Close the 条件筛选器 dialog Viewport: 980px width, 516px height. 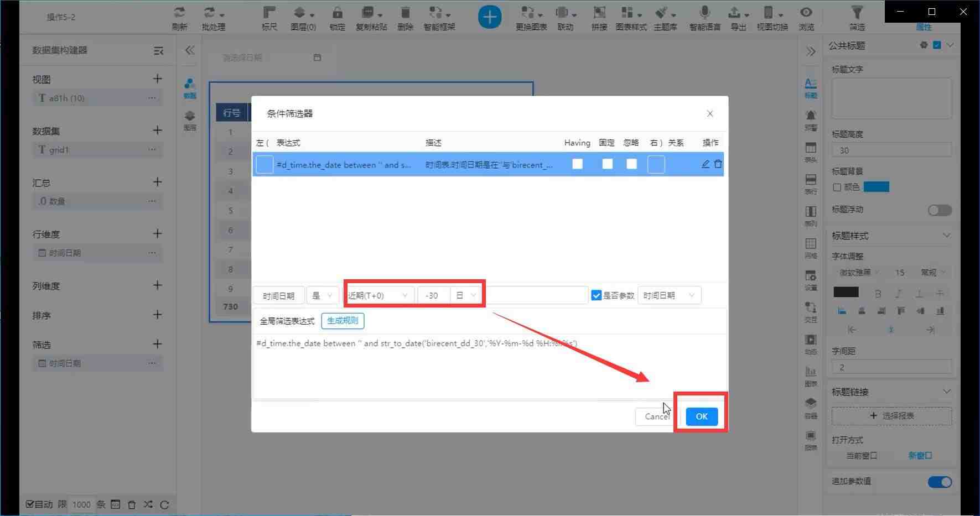coord(710,113)
